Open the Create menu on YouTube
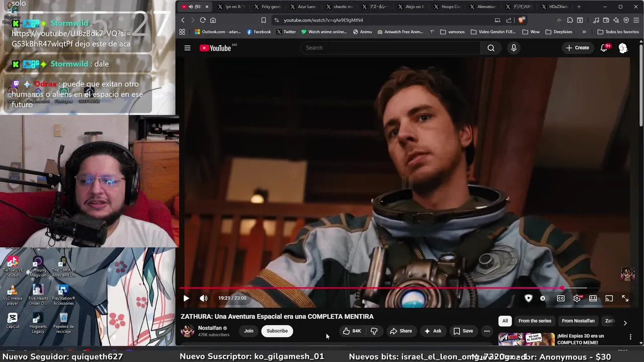 point(577,48)
